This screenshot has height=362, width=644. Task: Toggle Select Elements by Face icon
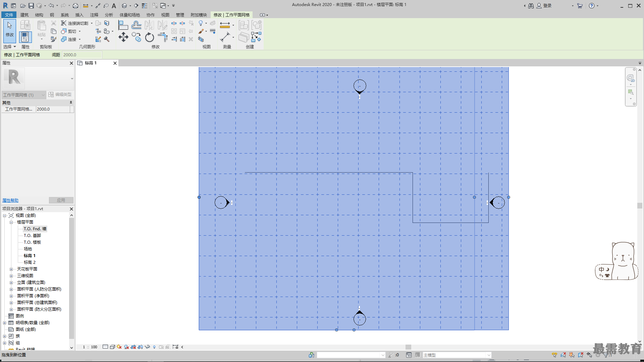pos(581,355)
